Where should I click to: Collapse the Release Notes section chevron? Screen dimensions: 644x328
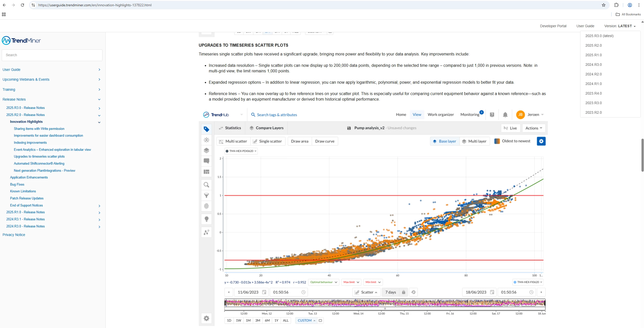(x=99, y=100)
